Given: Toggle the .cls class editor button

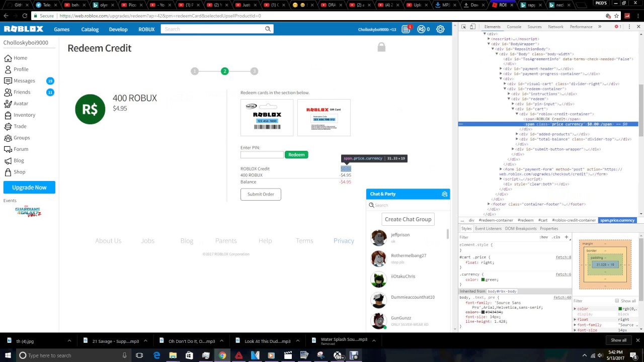Looking at the screenshot, I should pos(556,237).
